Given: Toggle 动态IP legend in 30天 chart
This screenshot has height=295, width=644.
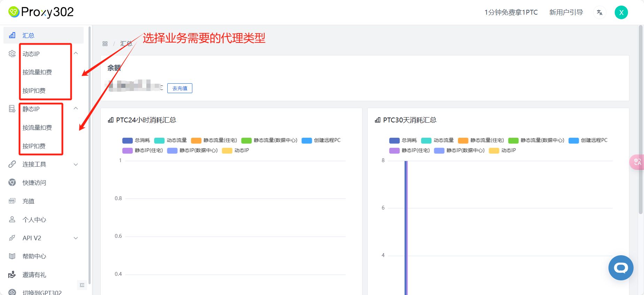Looking at the screenshot, I should click(502, 150).
